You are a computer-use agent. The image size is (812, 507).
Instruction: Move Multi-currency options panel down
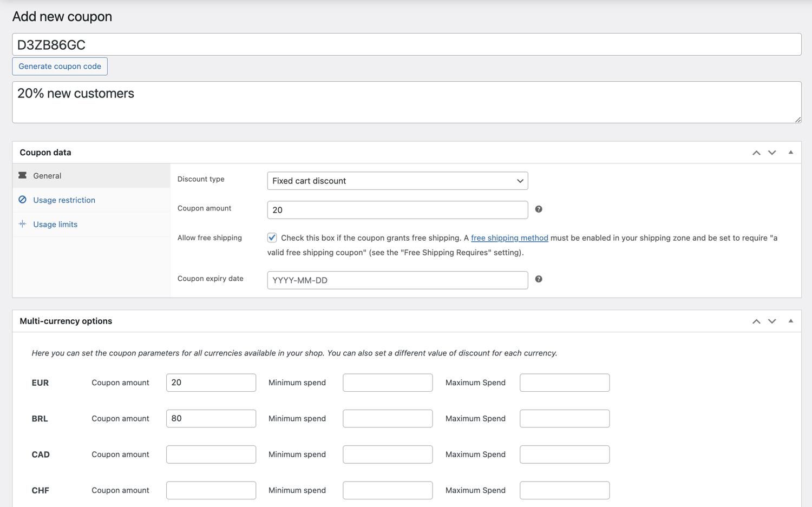[x=772, y=321]
